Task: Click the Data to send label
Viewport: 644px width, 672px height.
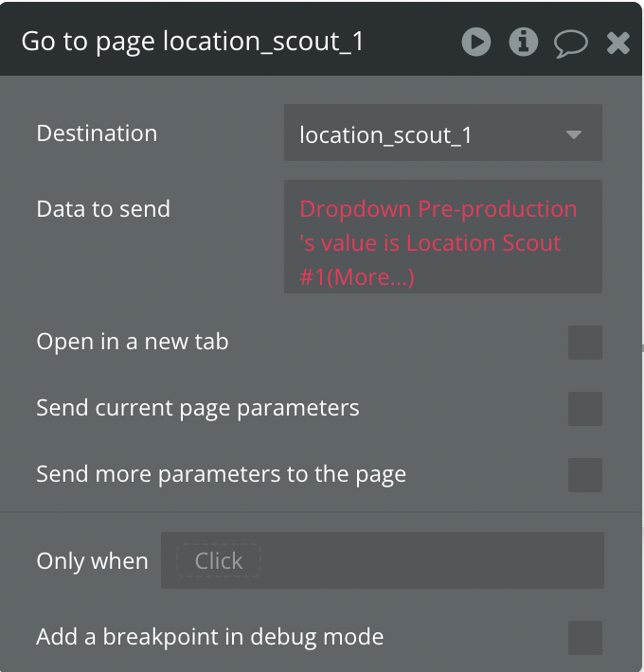Action: pos(103,209)
